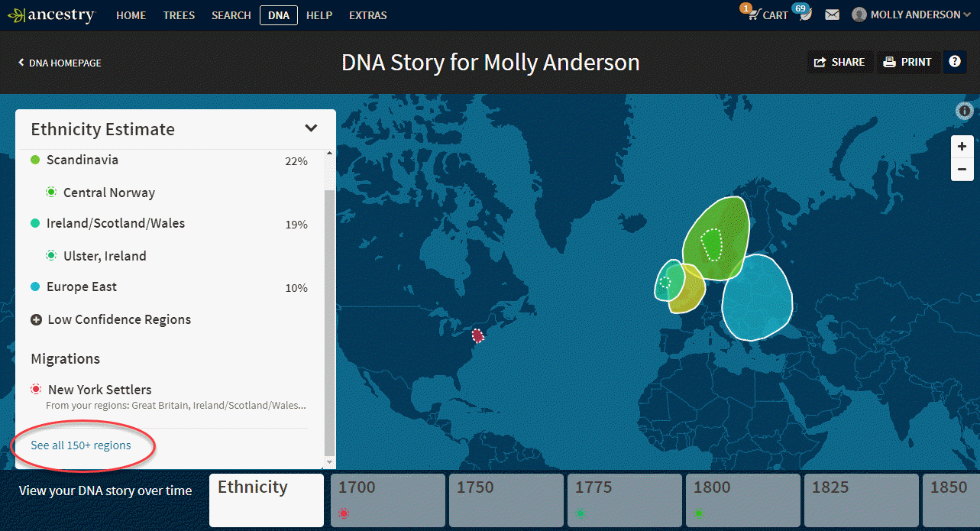Open help via the question mark icon
Image resolution: width=980 pixels, height=531 pixels.
point(954,62)
